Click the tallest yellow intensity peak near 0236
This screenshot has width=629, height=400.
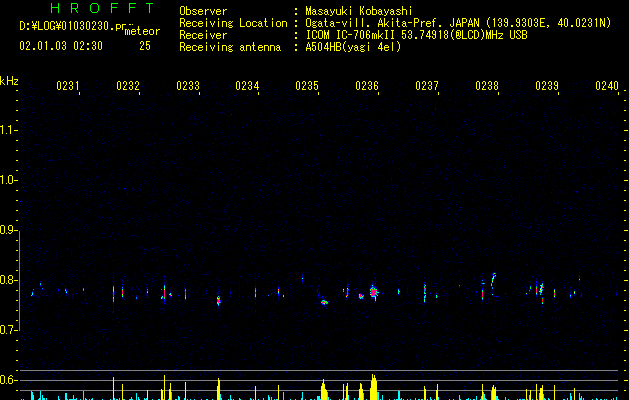(x=373, y=387)
